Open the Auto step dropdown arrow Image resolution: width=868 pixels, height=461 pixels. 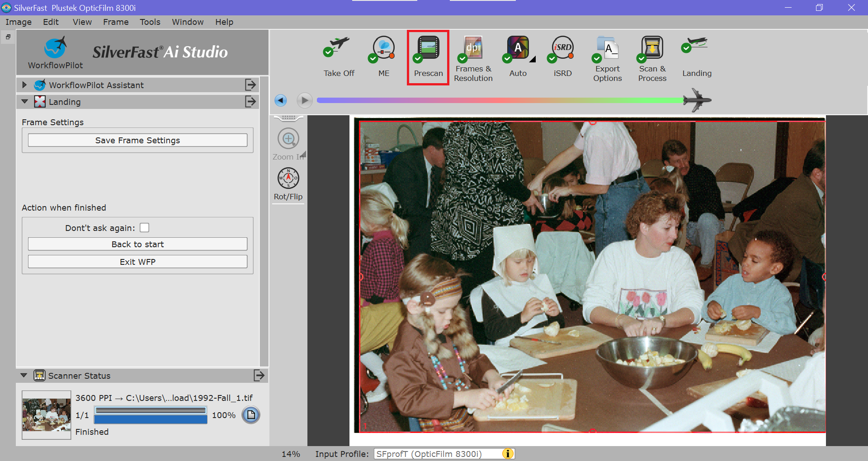pyautogui.click(x=533, y=59)
